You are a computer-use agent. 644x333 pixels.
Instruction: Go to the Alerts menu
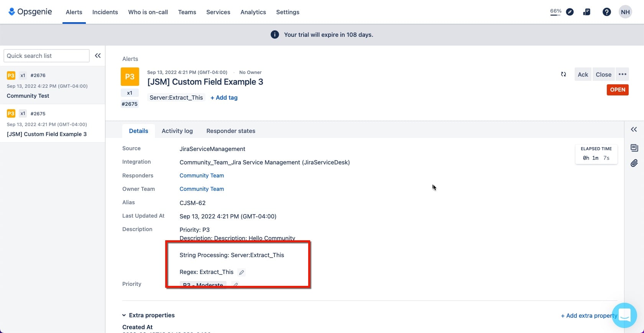coord(74,12)
